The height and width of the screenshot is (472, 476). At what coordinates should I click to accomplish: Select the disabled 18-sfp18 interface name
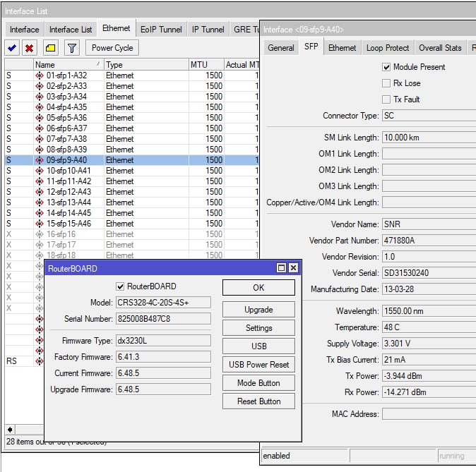click(61, 255)
